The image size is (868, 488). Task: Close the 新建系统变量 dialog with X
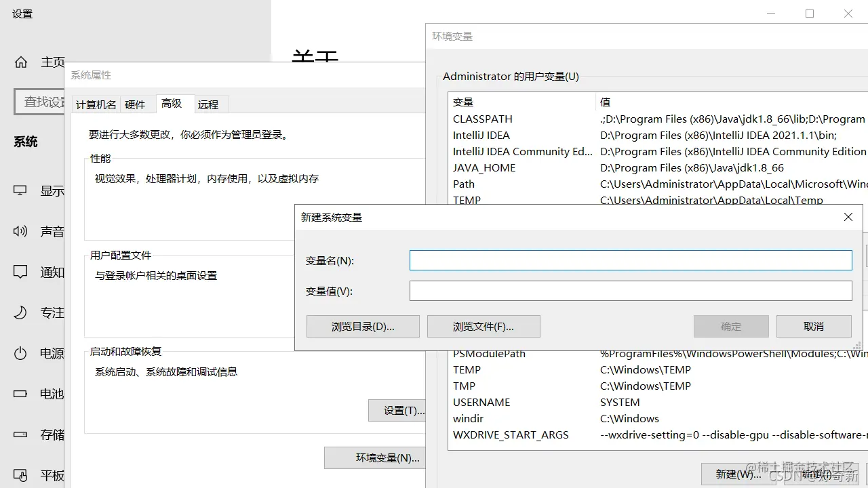click(848, 217)
